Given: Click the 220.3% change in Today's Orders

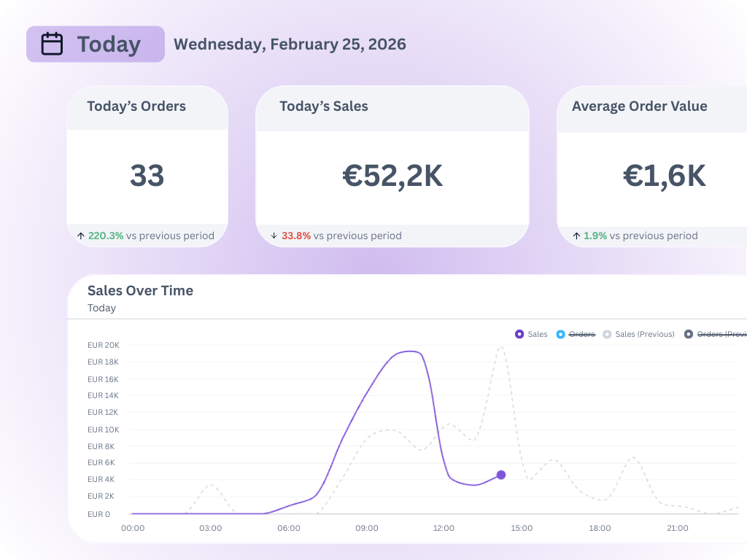Looking at the screenshot, I should [x=106, y=236].
